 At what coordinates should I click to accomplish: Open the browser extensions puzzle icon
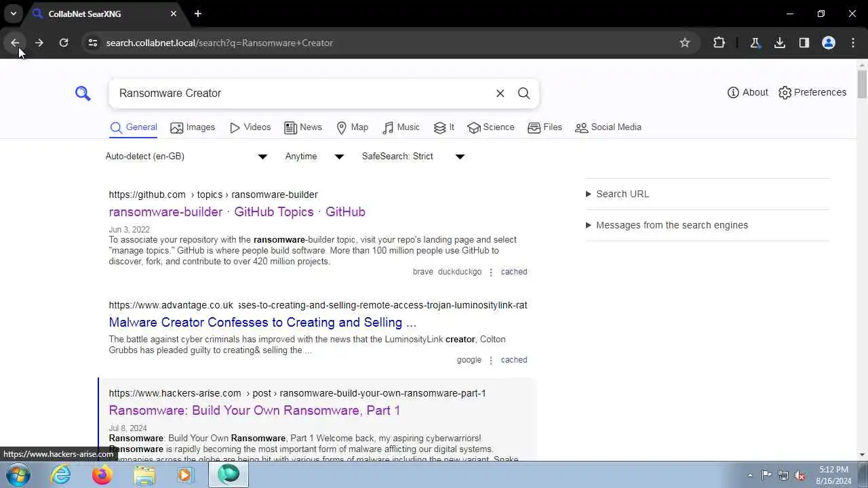(x=719, y=43)
